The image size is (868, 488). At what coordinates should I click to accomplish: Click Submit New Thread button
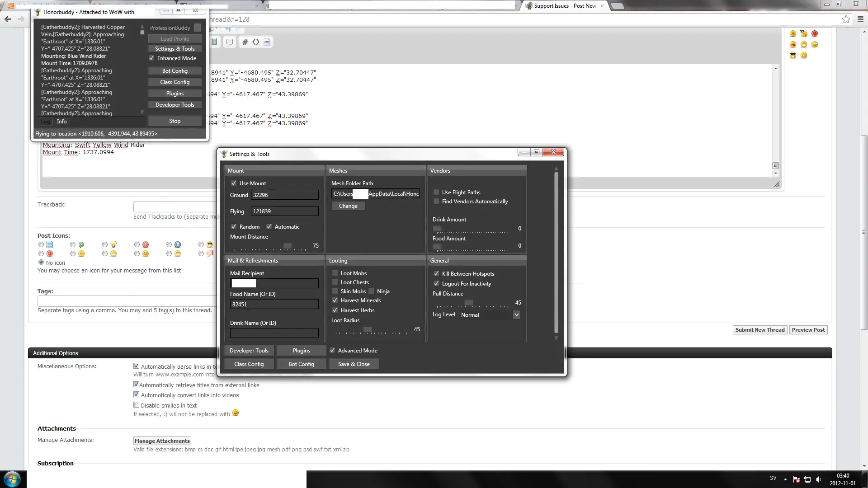[x=760, y=330]
